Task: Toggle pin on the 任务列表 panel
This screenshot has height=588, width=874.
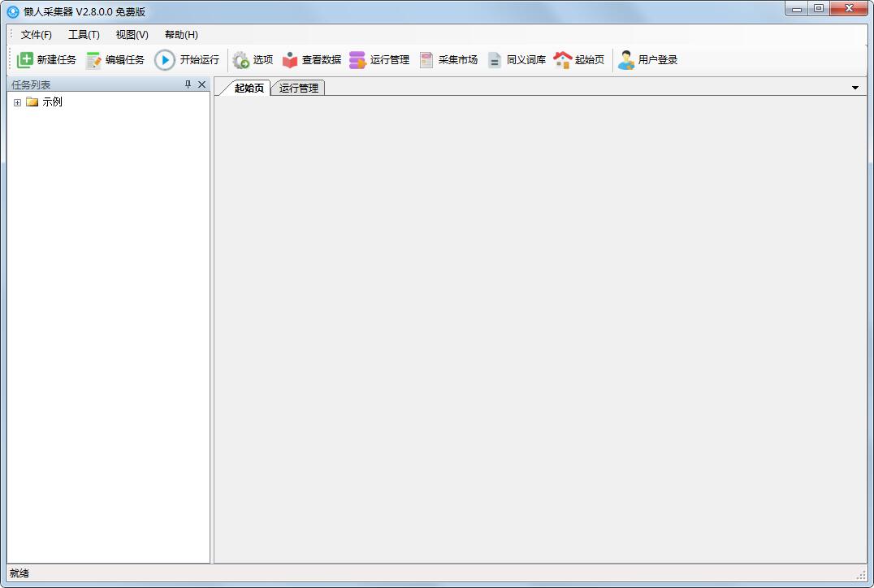Action: [188, 84]
